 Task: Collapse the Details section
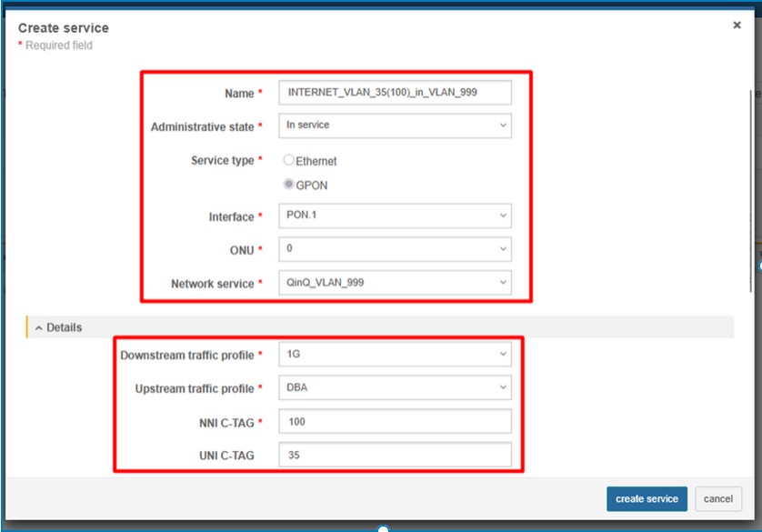pyautogui.click(x=64, y=327)
